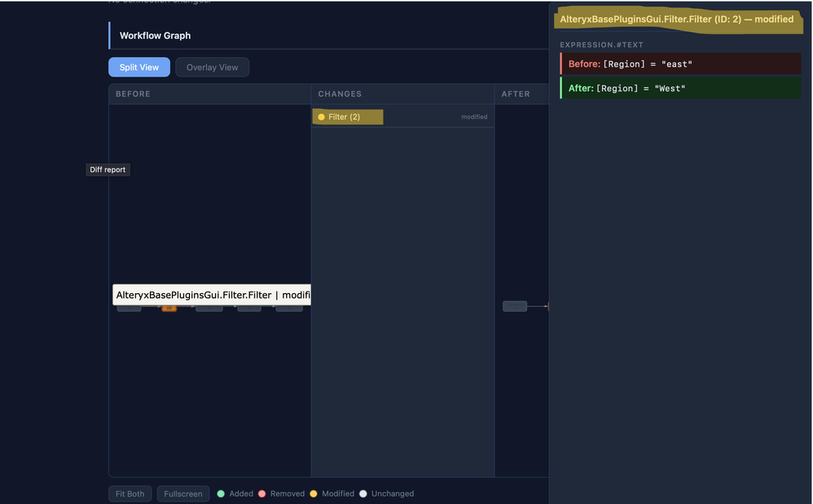The width and height of the screenshot is (813, 504).
Task: Click the red Removed legend dot
Action: coord(261,493)
